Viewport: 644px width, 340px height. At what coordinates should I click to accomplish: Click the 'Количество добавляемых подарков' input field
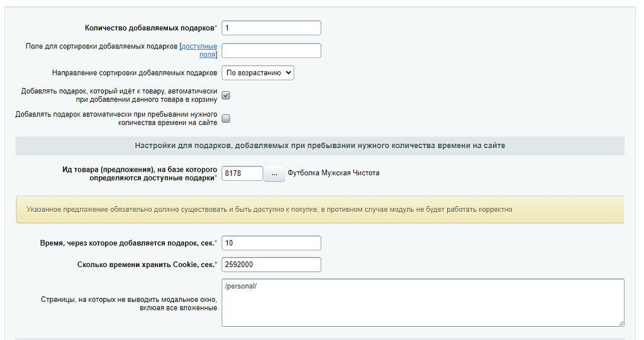click(x=271, y=28)
